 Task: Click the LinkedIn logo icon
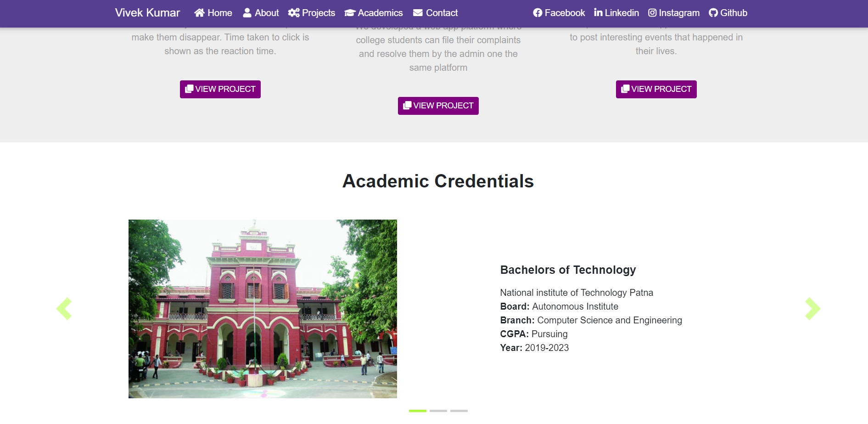(x=598, y=12)
